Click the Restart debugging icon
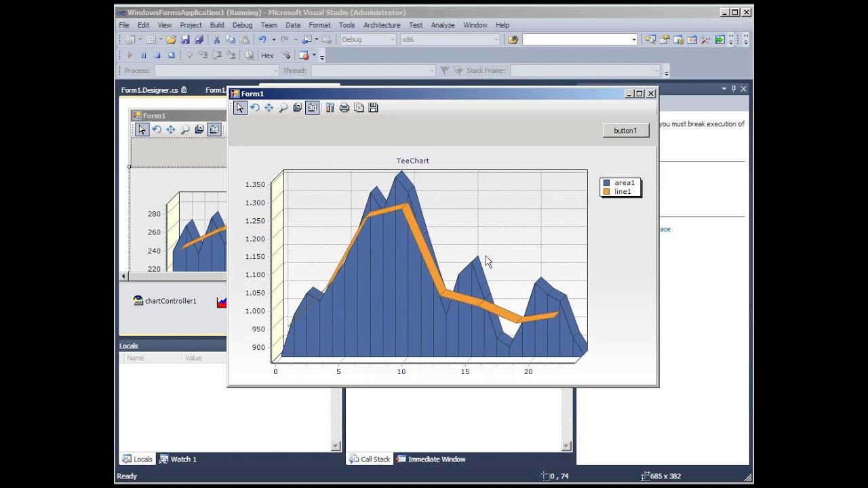Viewport: 868px width, 488px height. (x=171, y=56)
